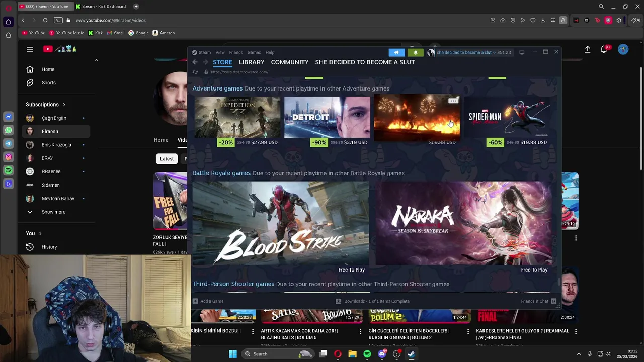Go back with Steam's back arrow

(x=195, y=62)
